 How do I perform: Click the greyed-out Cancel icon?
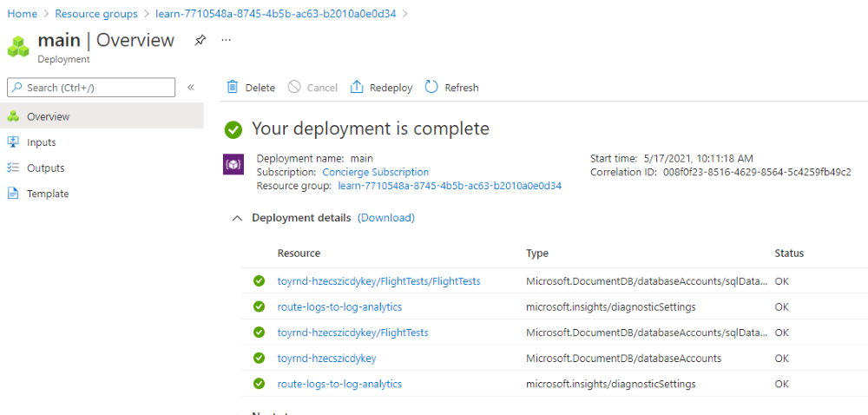click(294, 87)
